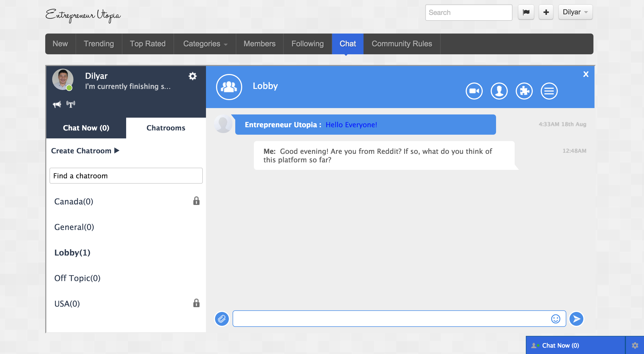Viewport: 644px width, 354px height.
Task: Open the plugins puzzle icon
Action: 524,91
